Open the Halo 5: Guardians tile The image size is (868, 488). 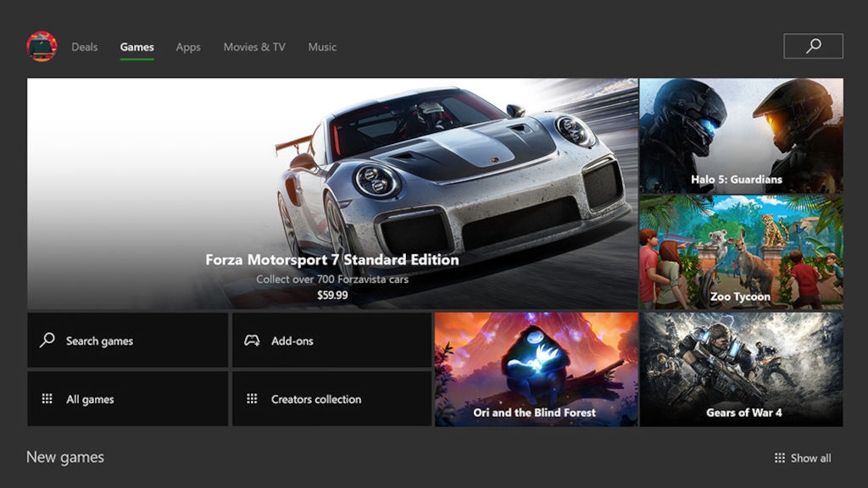coord(741,136)
